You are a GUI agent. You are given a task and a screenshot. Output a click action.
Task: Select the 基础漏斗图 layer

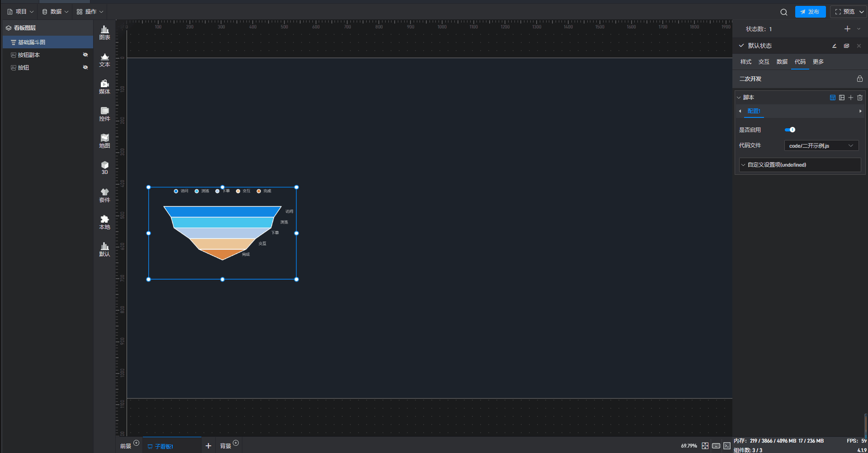point(48,42)
